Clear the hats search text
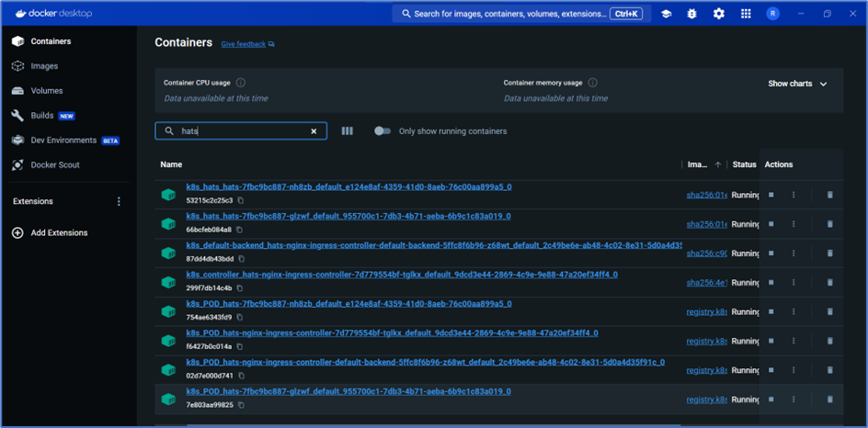Image resolution: width=868 pixels, height=428 pixels. [x=314, y=131]
